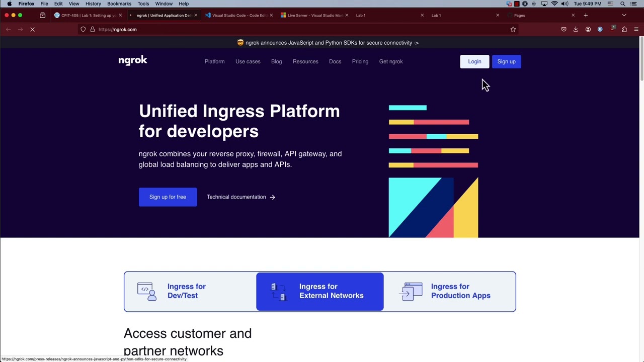Click the SDK announcement banner link
Screen dimensions: 644x362
point(328,43)
